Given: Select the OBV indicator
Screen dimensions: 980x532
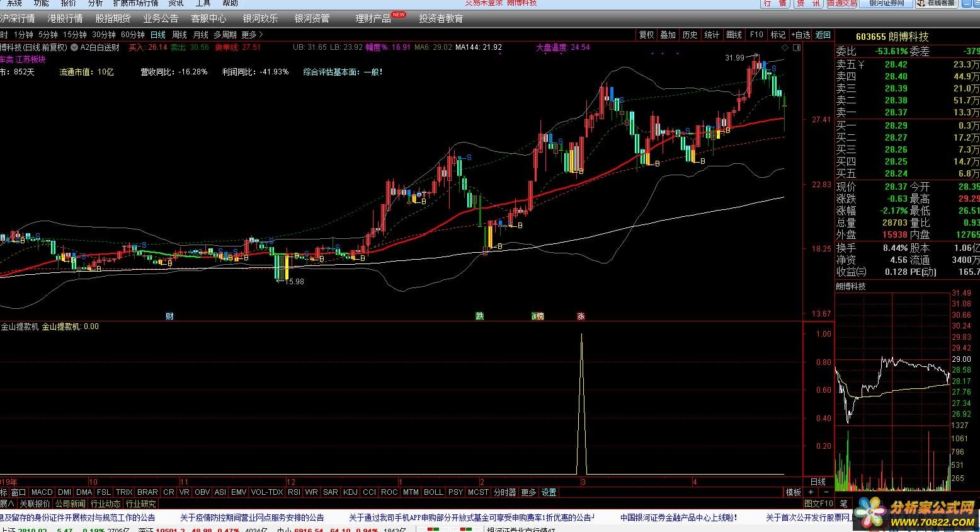Looking at the screenshot, I should pyautogui.click(x=202, y=492).
